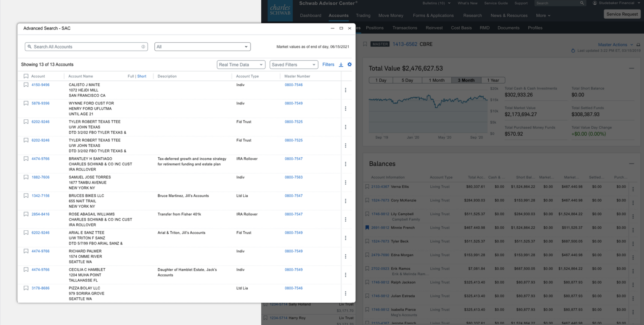This screenshot has width=644, height=325.
Task: Click the print icon next to Master Actions
Action: coord(638,45)
